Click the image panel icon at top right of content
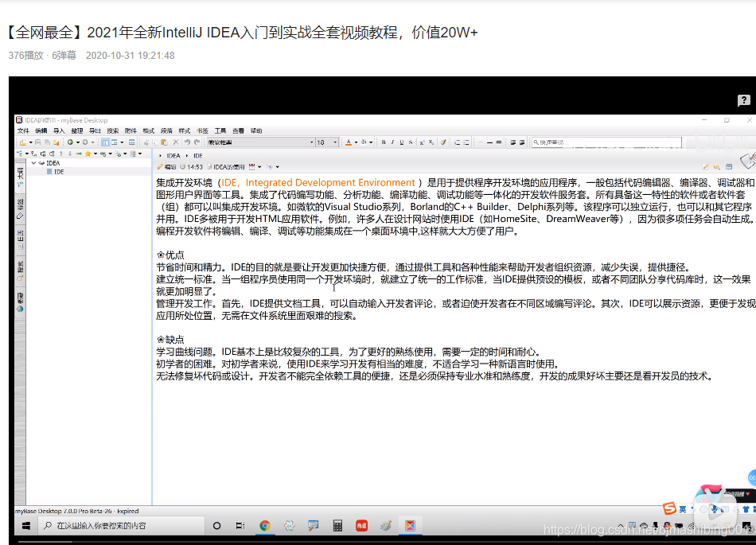The width and height of the screenshot is (756, 545). (x=728, y=167)
